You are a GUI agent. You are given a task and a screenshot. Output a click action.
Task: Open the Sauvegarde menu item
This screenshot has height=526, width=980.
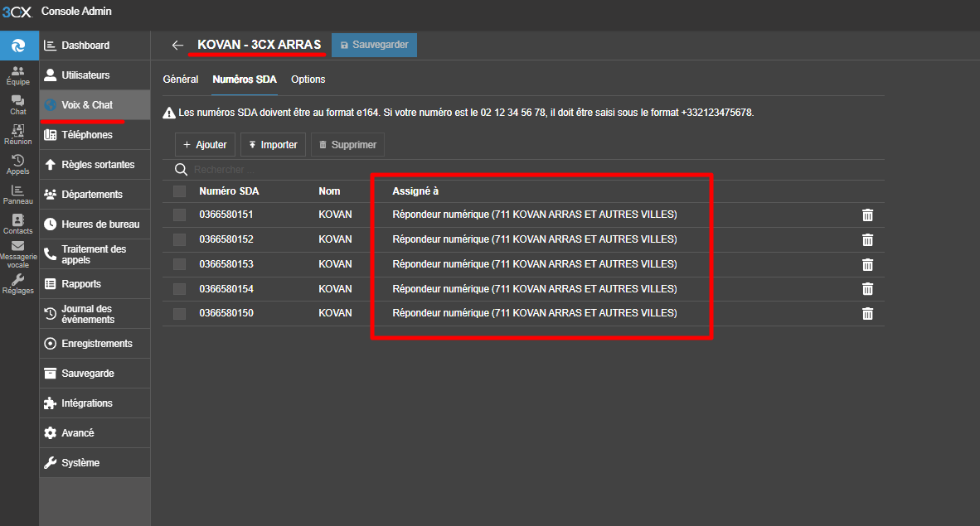coord(95,374)
